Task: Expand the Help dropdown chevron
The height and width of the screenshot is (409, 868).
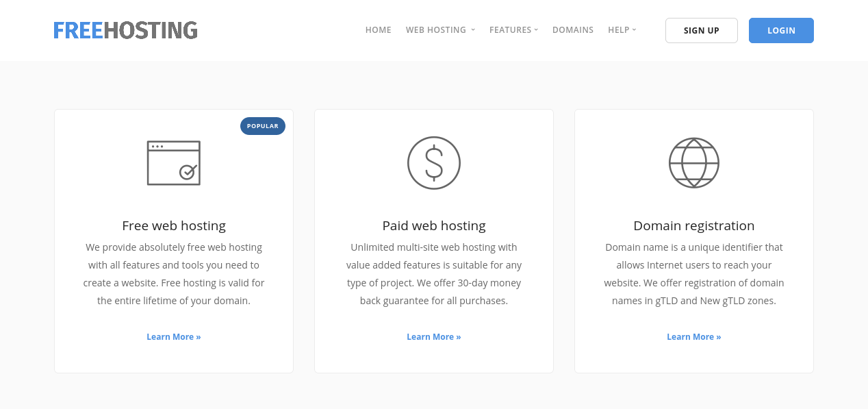Action: (634, 30)
